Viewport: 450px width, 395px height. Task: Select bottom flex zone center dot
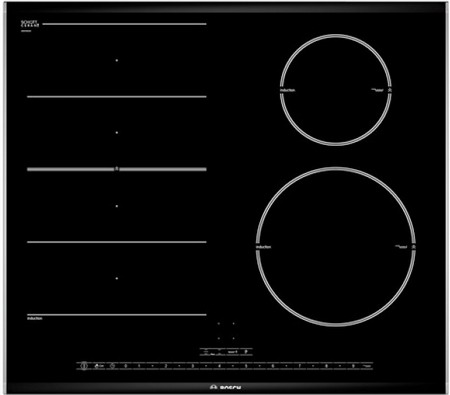point(117,278)
